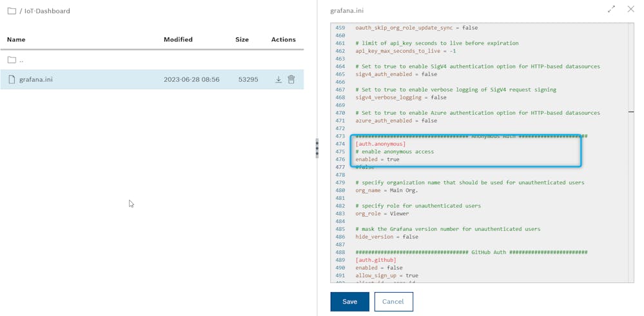Click the grafana.ini title of editor panel
Screen dimensions: 644x316
pos(347,11)
